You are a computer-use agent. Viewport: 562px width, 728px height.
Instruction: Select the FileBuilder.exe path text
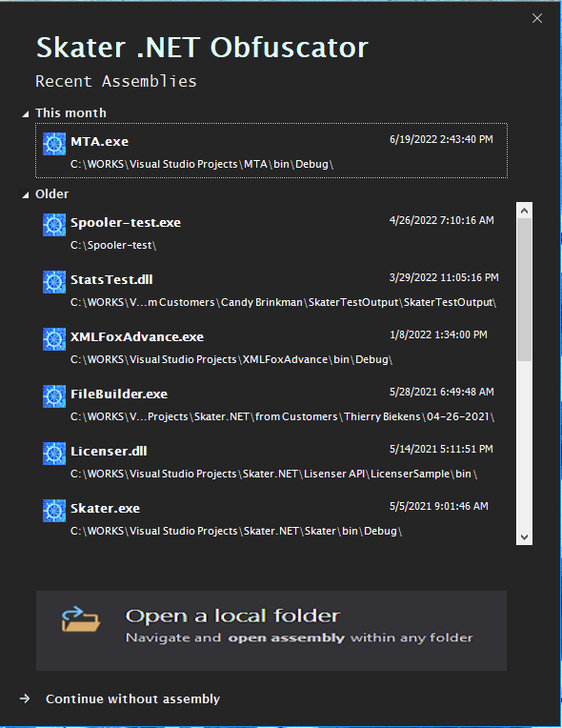[282, 416]
